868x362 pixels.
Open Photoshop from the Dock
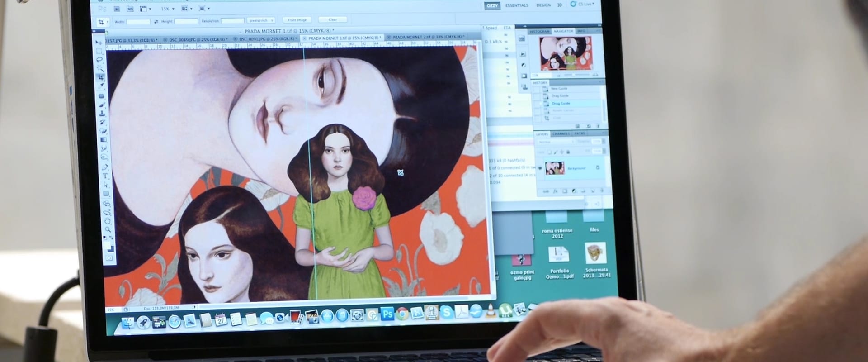tap(387, 314)
